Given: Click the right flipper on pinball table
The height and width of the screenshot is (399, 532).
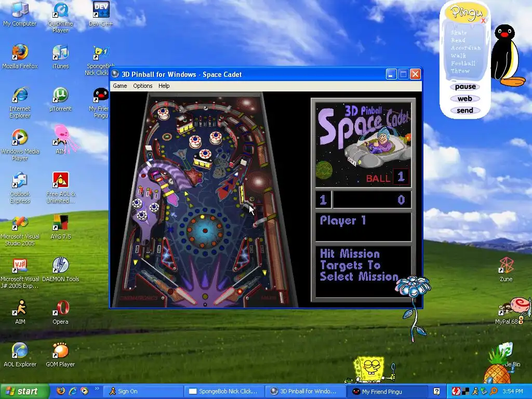Looking at the screenshot, I should (228, 296).
